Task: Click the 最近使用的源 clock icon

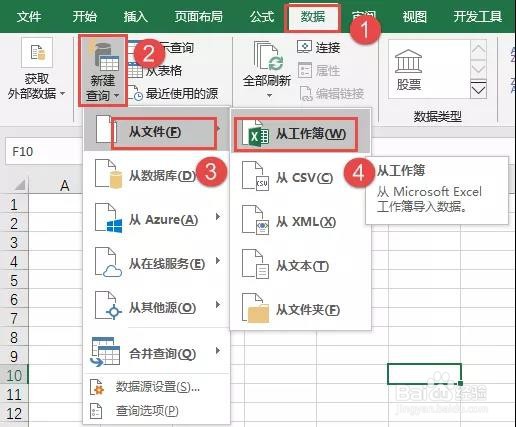Action: tap(135, 94)
